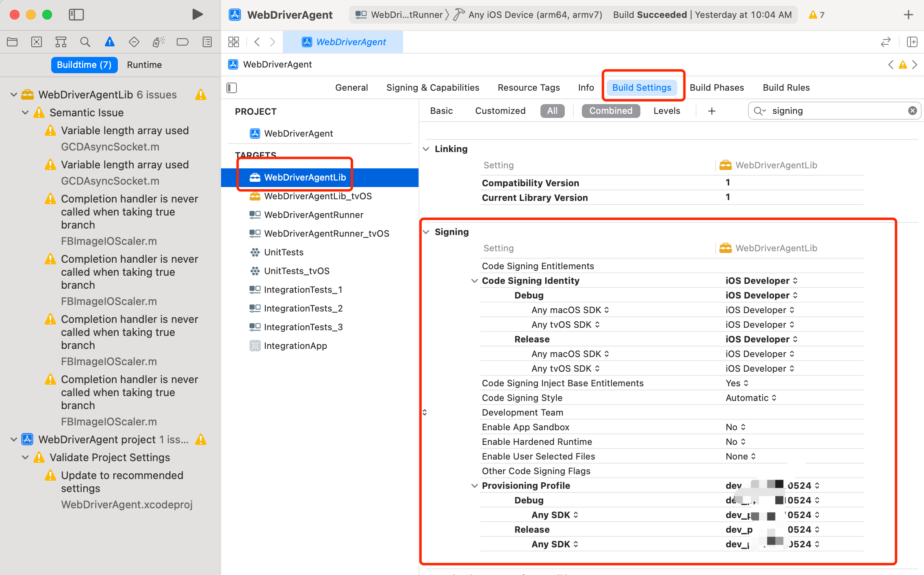Show All build settings
Viewport: 924px width, 575px height.
(x=552, y=111)
